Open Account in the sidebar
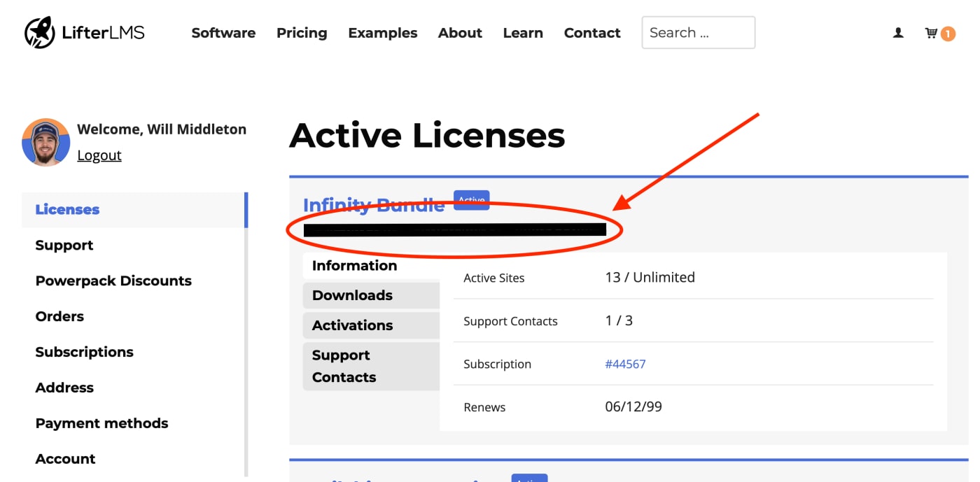980x482 pixels. click(65, 459)
